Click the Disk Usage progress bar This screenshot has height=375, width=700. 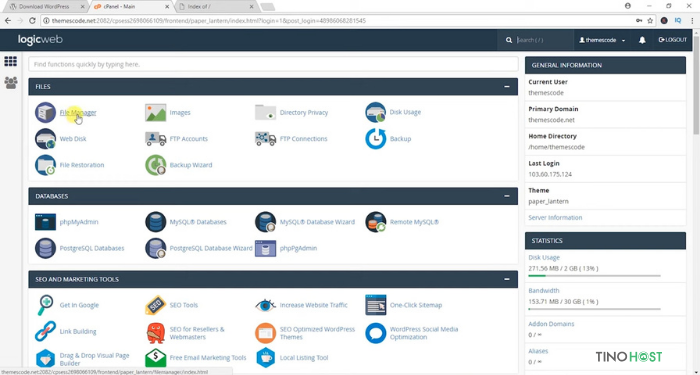594,276
